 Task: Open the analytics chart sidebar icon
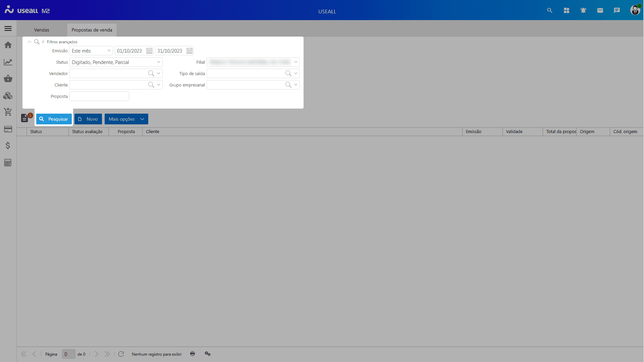coord(8,62)
